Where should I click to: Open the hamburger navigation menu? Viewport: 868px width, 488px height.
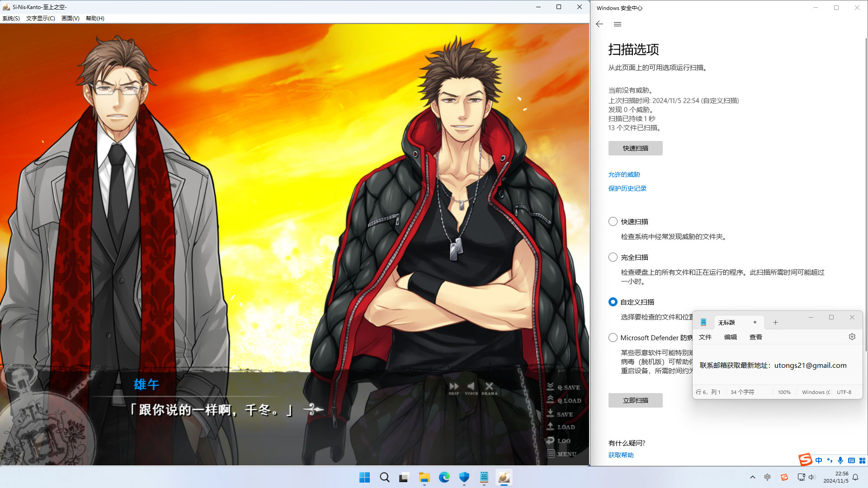618,24
